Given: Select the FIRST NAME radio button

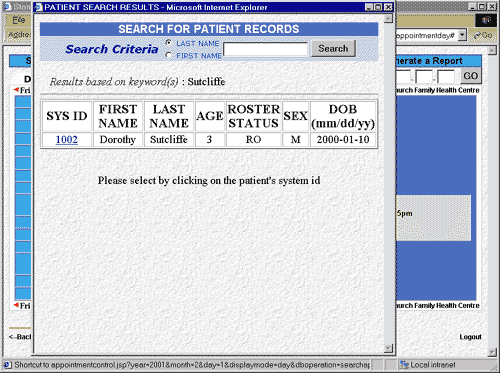Looking at the screenshot, I should pos(169,55).
